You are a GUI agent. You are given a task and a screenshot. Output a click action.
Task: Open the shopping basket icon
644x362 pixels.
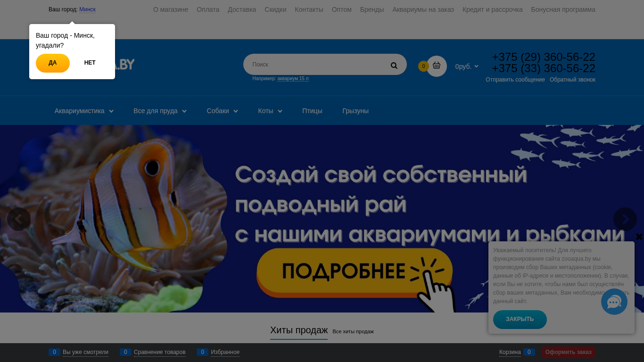click(x=437, y=66)
